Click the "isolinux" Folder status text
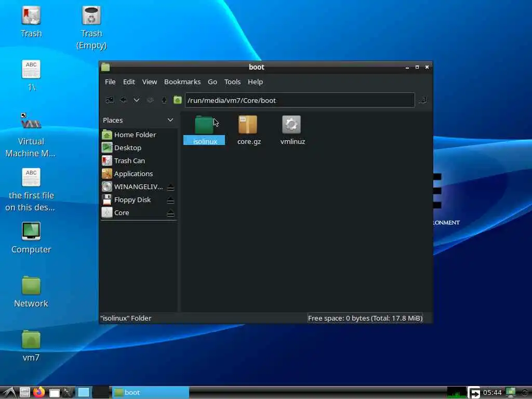 [x=126, y=318]
